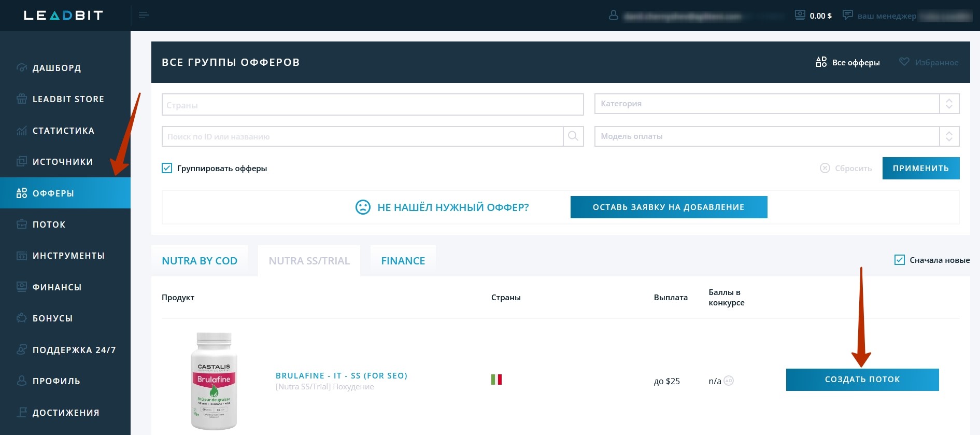Open Достижения menu item
The image size is (980, 435).
pyautogui.click(x=65, y=413)
